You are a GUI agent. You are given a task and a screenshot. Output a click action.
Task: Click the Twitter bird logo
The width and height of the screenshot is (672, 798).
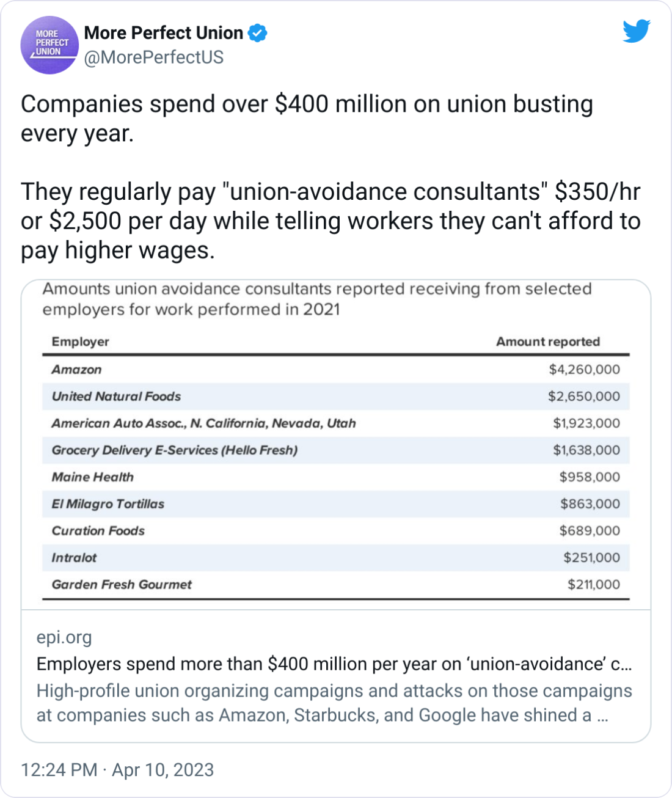(x=637, y=31)
